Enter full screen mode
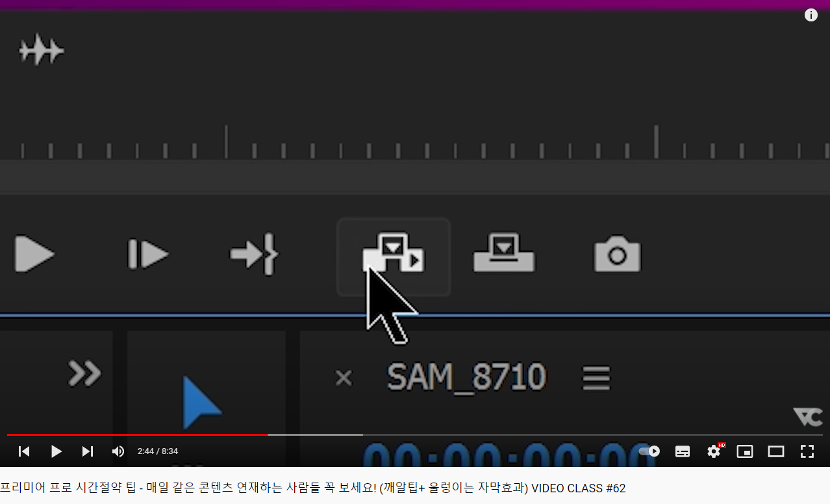830x504 pixels. (x=807, y=451)
